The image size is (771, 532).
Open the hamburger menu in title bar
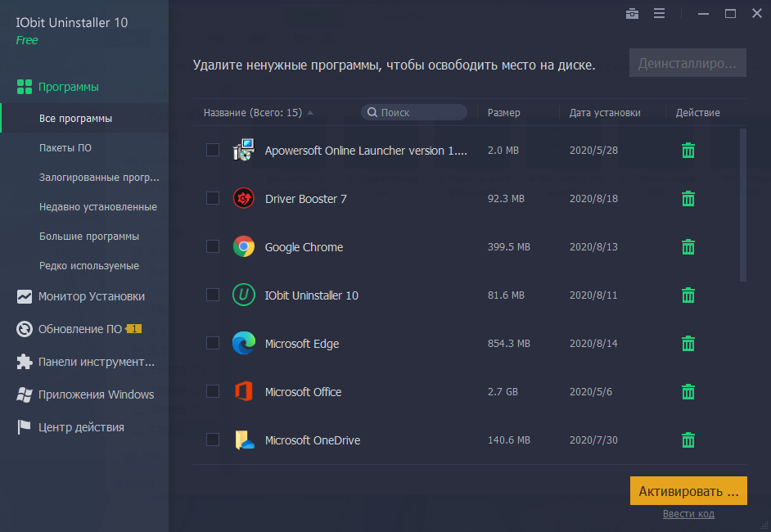(659, 14)
